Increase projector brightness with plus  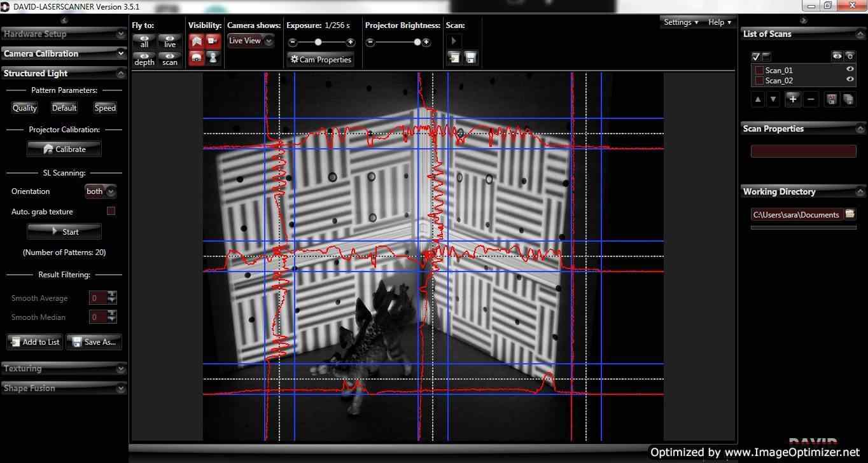[426, 43]
